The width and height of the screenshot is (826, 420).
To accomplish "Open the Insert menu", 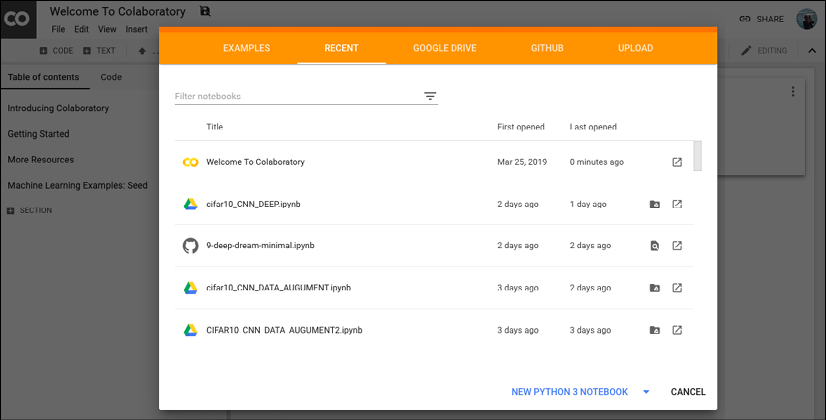I will tap(136, 30).
